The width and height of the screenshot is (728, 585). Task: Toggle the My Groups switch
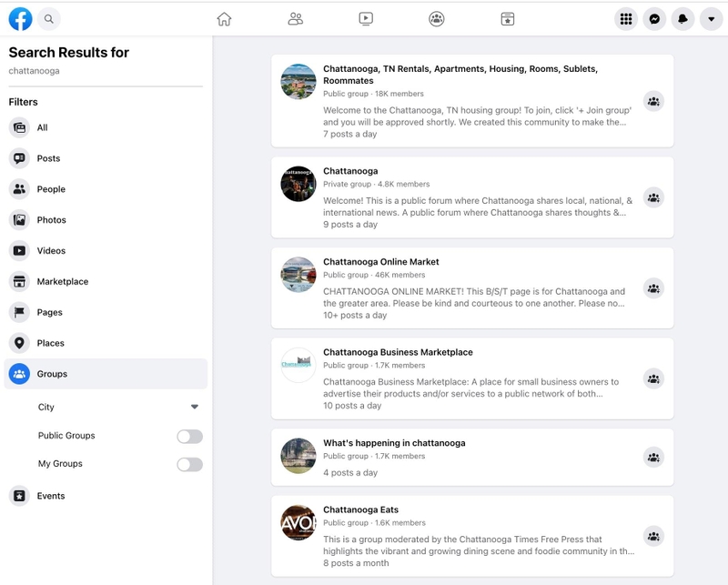190,464
